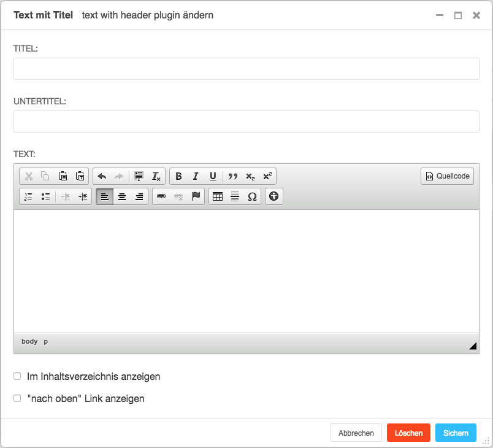Open the special character (Omega) picker

[252, 196]
